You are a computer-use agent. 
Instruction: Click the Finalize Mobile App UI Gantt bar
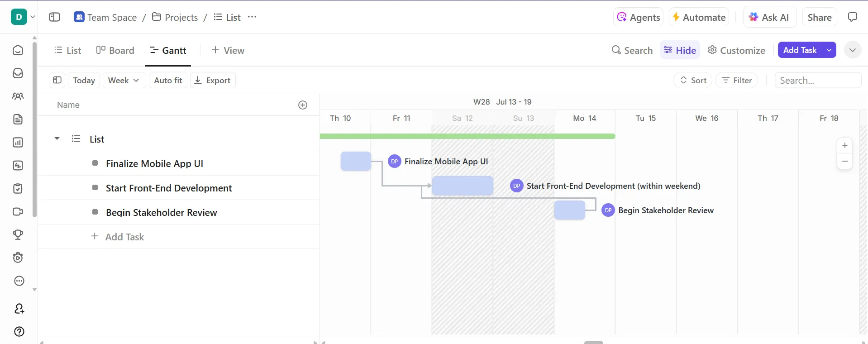click(x=356, y=162)
